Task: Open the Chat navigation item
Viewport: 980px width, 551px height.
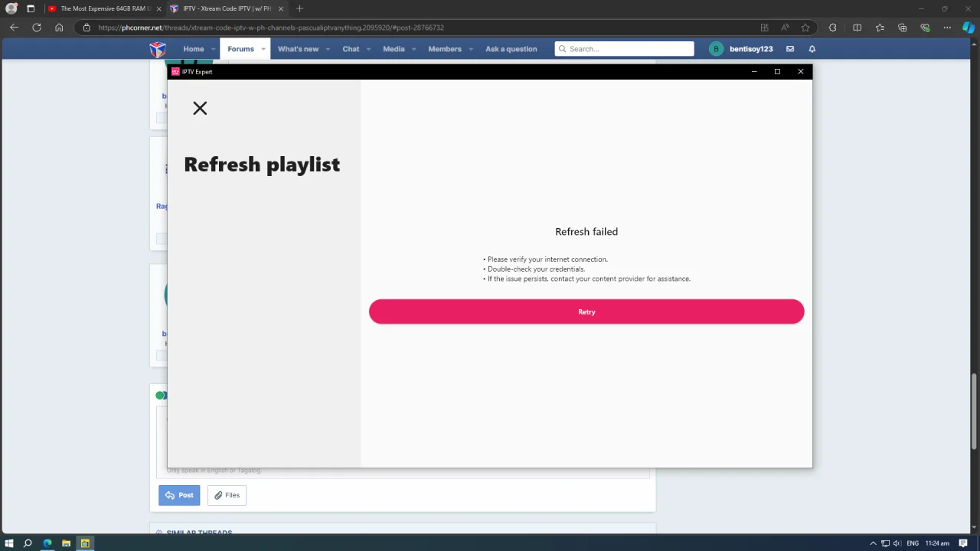Action: click(x=351, y=49)
